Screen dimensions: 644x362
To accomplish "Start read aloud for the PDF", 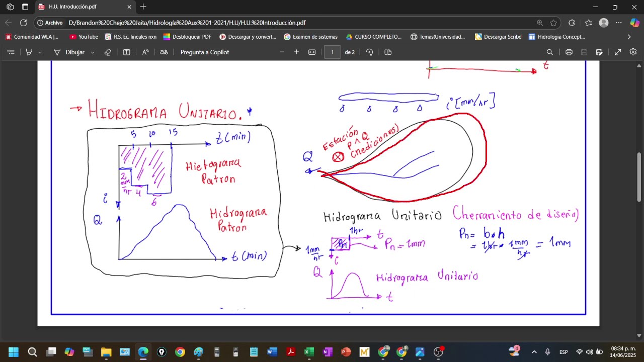I will tap(145, 52).
